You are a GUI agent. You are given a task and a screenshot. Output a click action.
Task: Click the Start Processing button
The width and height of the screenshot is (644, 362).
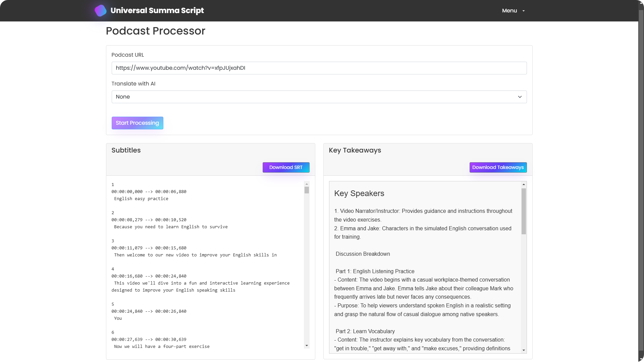137,123
